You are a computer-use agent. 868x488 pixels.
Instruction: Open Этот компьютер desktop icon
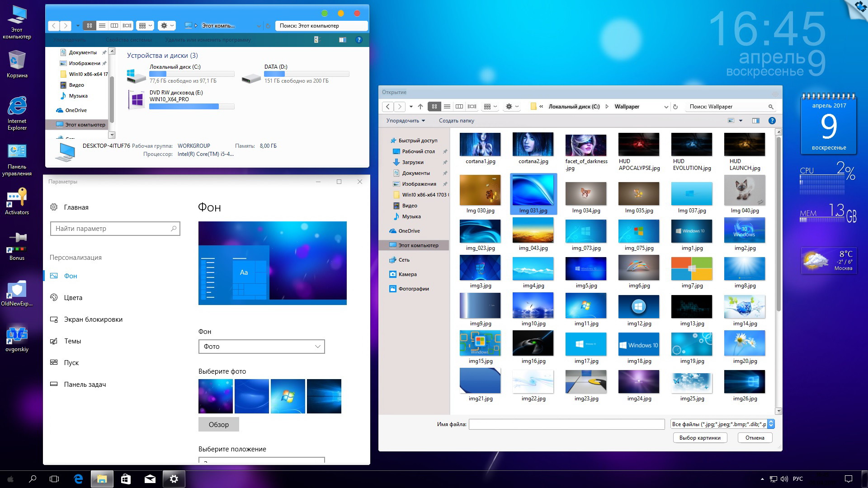17,23
